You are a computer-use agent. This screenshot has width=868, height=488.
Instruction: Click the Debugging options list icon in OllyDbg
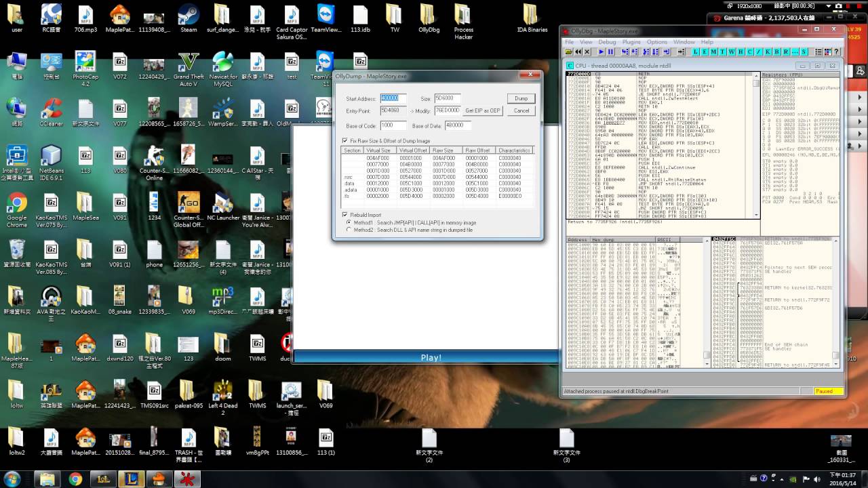(x=818, y=52)
